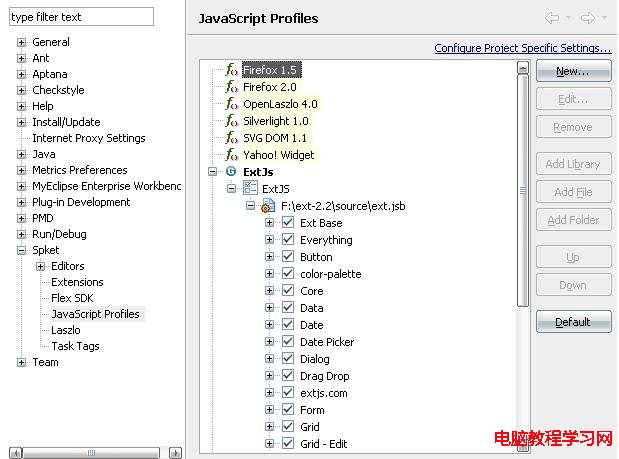Screen dimensions: 619x459
Task: Expand the Editors node under Spket
Action: click(x=40, y=266)
